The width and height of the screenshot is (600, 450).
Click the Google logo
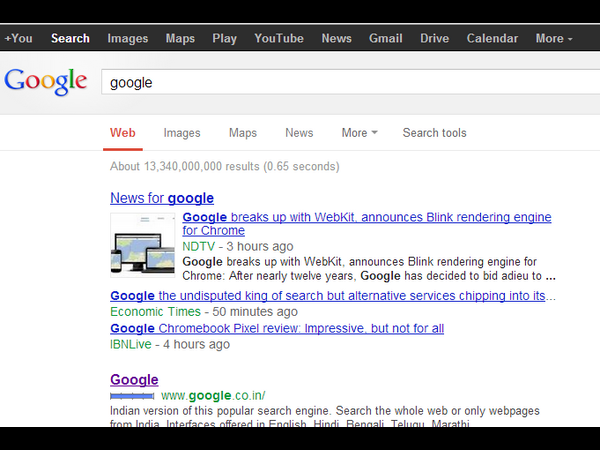46,82
